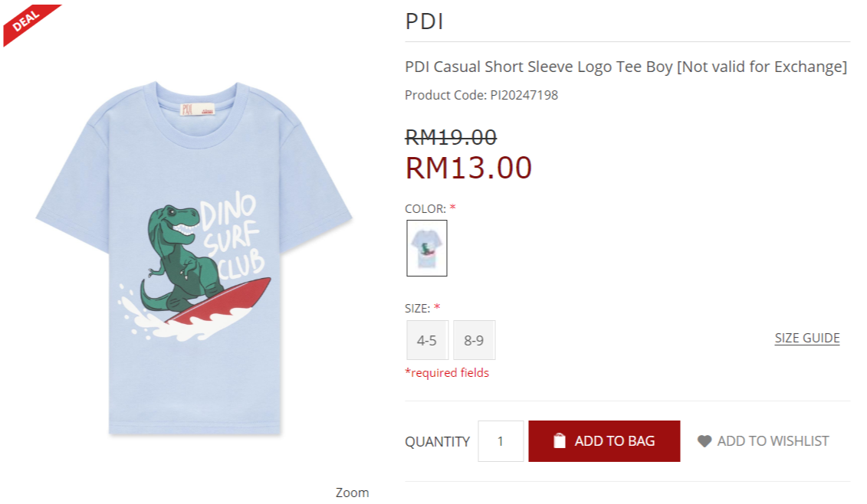This screenshot has width=867, height=504.
Task: Click the heart icon beside Add to Wishlist
Action: tap(704, 441)
